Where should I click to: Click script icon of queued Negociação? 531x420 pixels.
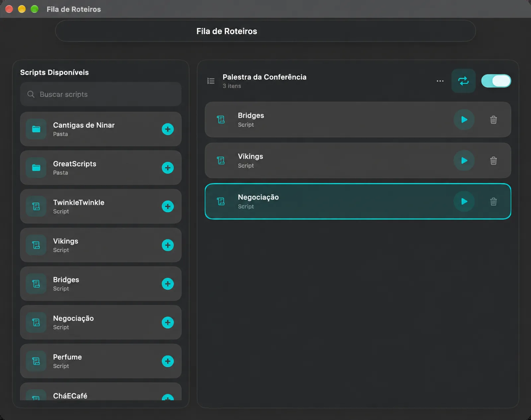221,202
